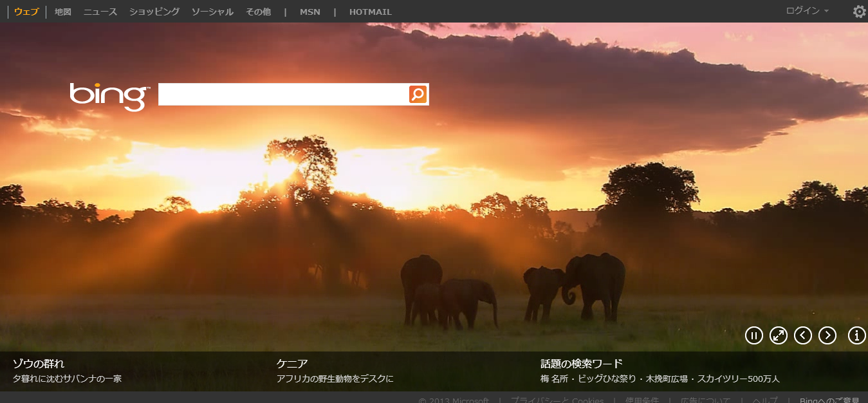Expand the ログイン dropdown
This screenshot has width=868, height=403.
pos(807,11)
